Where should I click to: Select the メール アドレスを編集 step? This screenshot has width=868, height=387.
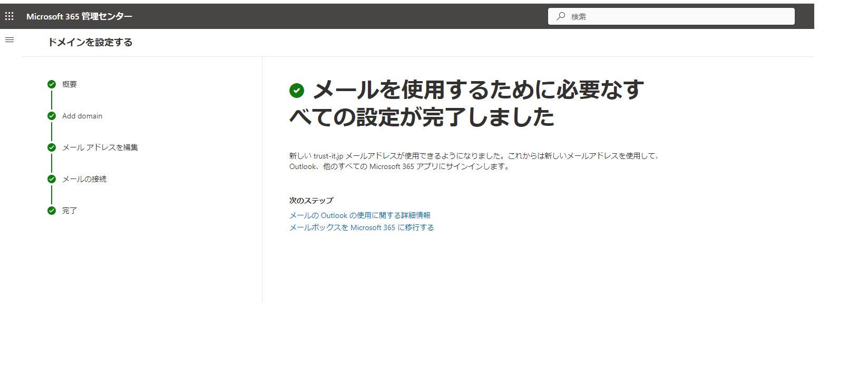pos(100,147)
